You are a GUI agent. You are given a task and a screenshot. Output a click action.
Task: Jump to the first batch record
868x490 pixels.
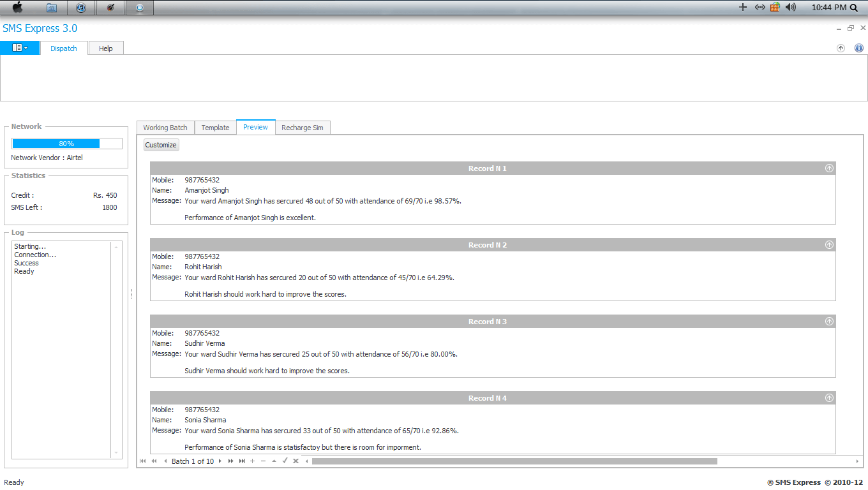(x=142, y=461)
